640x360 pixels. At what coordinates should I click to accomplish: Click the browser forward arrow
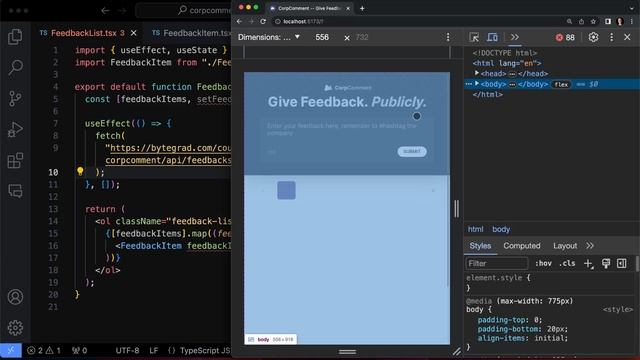click(x=251, y=21)
